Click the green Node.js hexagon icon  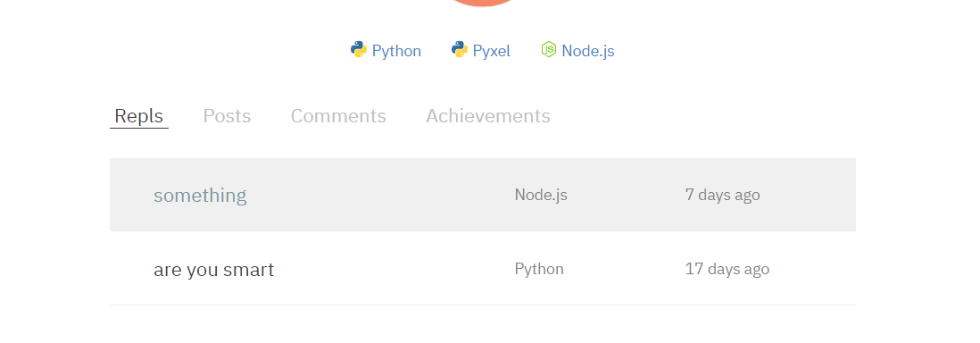coord(549,49)
